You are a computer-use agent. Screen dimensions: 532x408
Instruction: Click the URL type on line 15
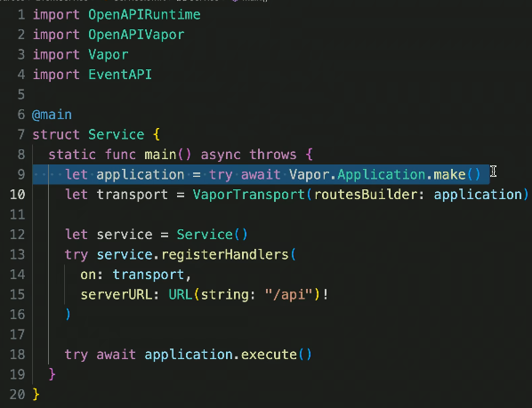[181, 294]
